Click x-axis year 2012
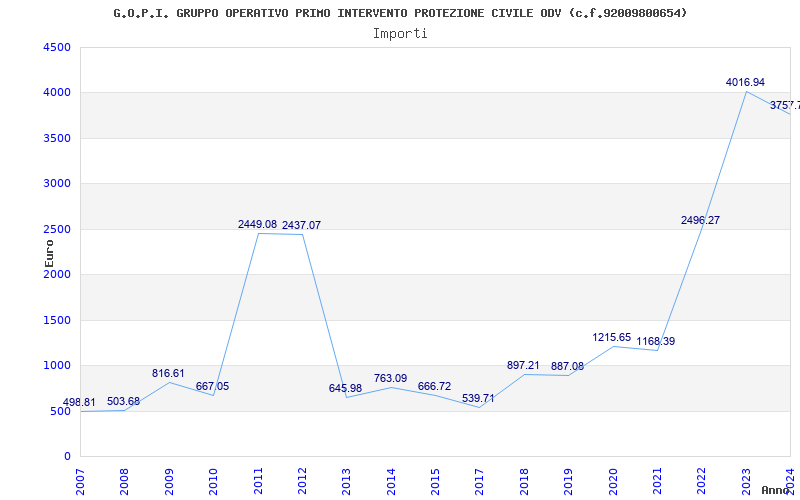This screenshot has height=500, width=800. point(302,482)
